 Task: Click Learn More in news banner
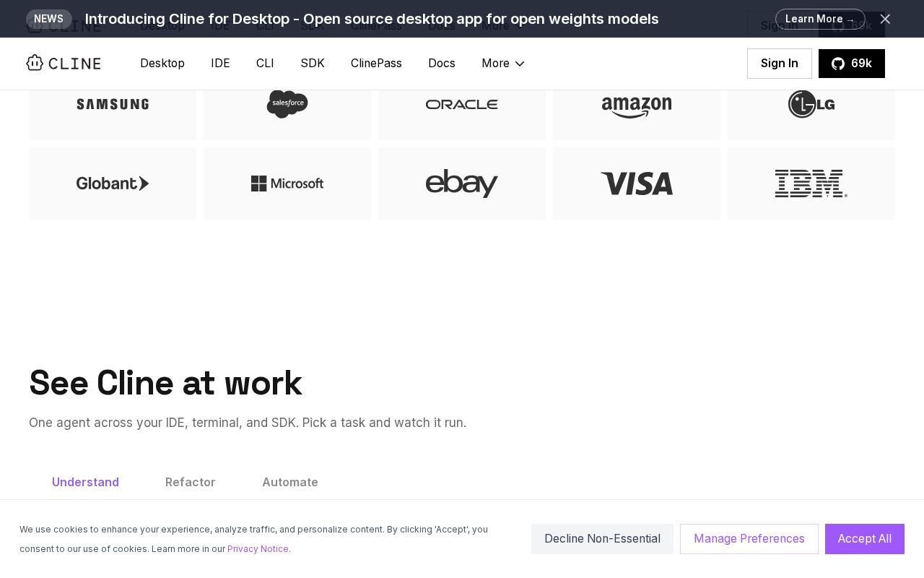pyautogui.click(x=820, y=19)
